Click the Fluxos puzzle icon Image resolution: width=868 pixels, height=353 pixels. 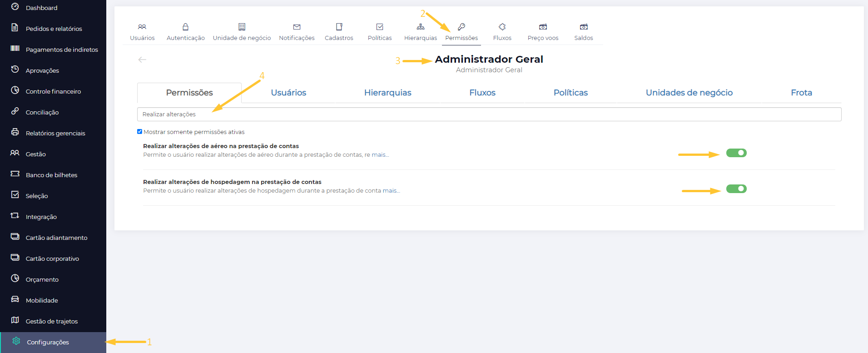[502, 27]
